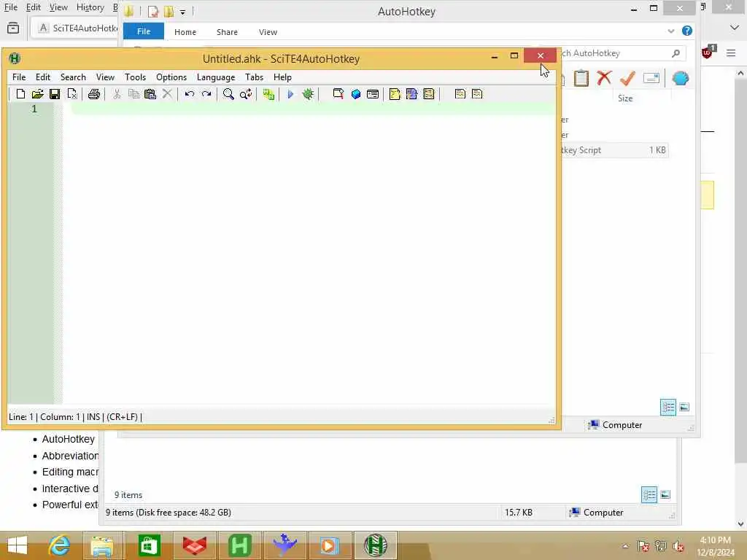Click the green H AutoHotkey taskbar icon
The image size is (747, 560).
click(x=239, y=545)
